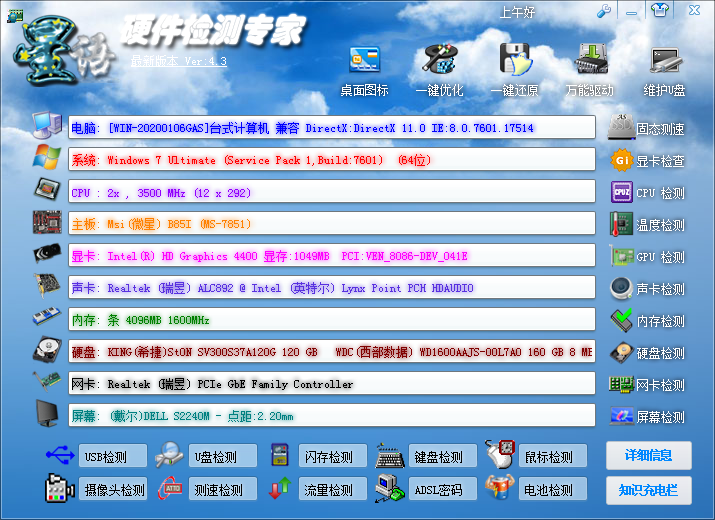Screen dimensions: 715x520
Task: Click the ATTO icon beside 测速检测
Action: point(170,489)
